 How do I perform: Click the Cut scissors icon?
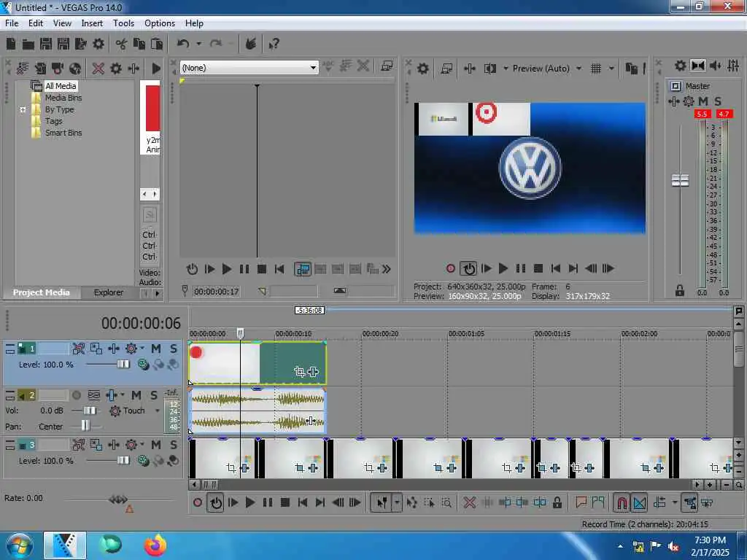[121, 44]
